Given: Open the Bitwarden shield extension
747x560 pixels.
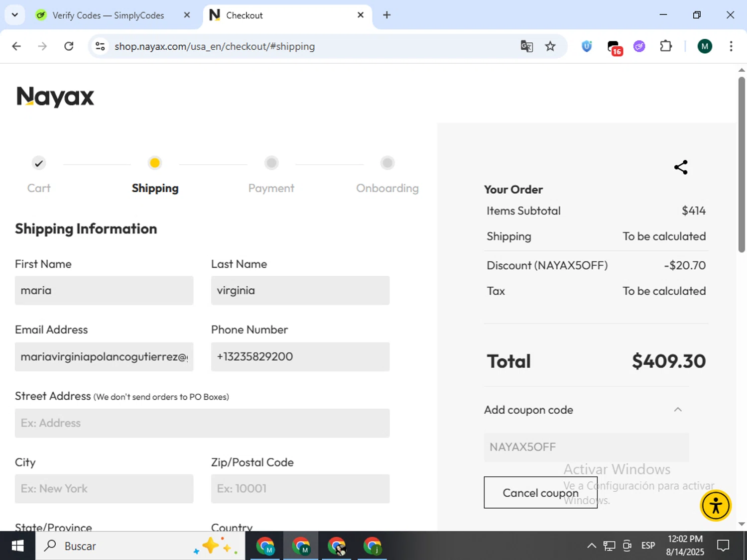Looking at the screenshot, I should (587, 46).
